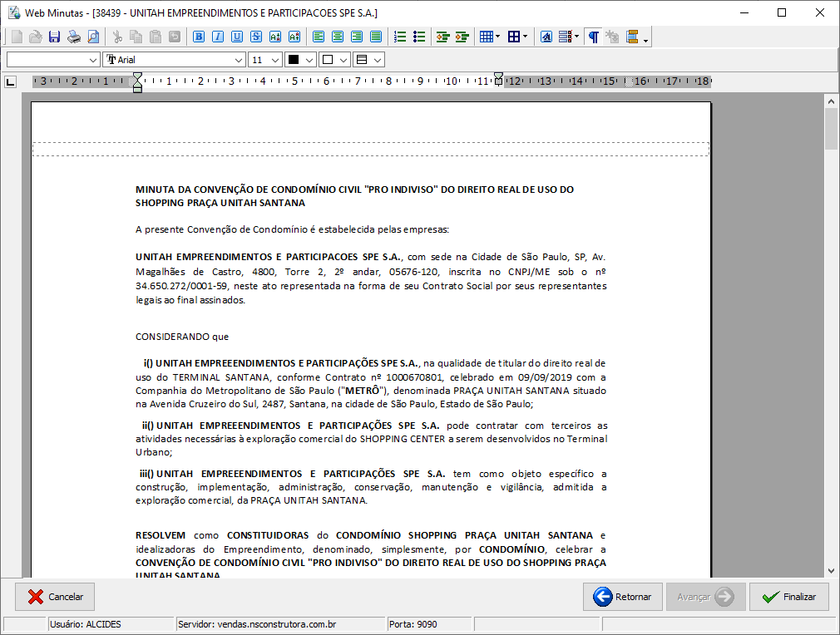
Task: Toggle Underline formatting
Action: [237, 37]
